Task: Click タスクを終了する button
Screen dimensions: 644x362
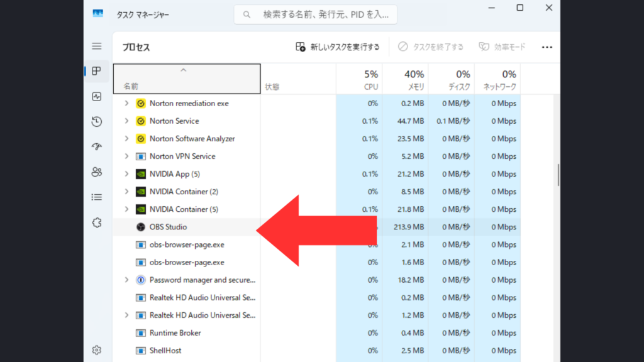Action: (430, 47)
